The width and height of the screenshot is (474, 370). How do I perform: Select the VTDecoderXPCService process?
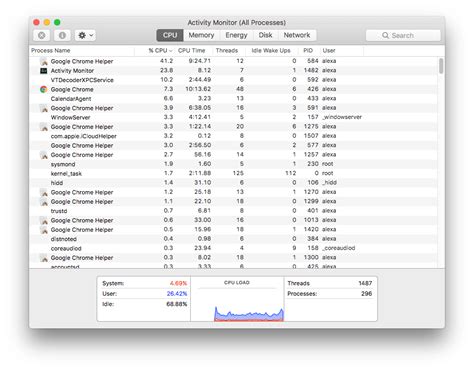[x=233, y=80]
